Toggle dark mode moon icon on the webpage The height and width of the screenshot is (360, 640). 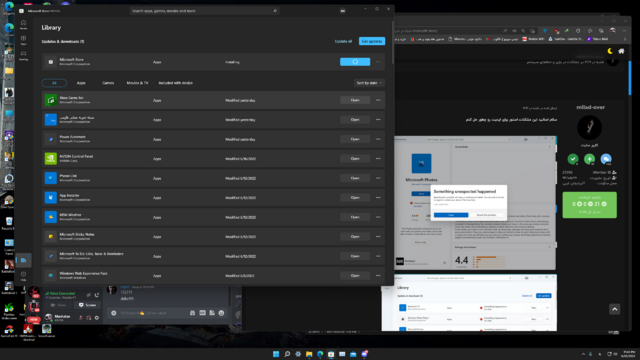click(610, 51)
